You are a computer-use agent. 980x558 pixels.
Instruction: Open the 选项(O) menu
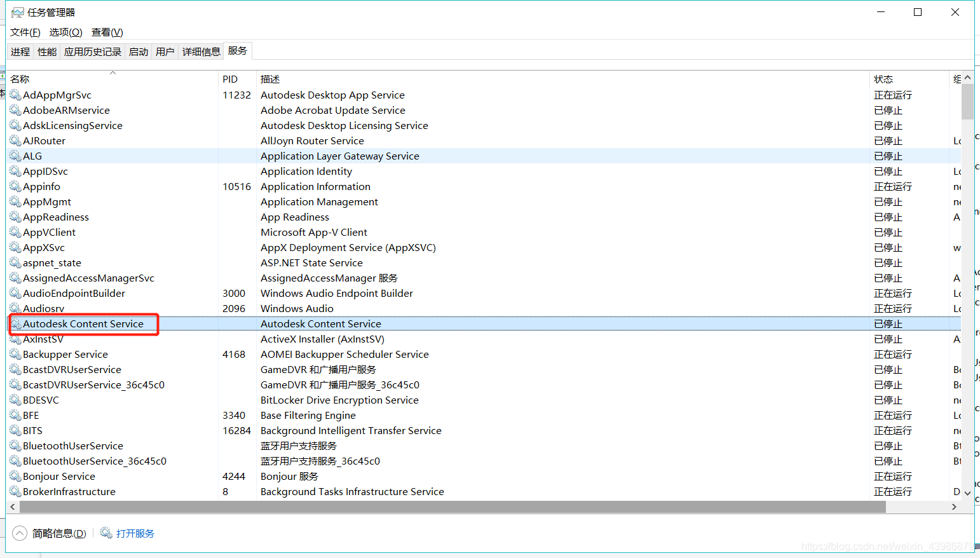click(66, 32)
